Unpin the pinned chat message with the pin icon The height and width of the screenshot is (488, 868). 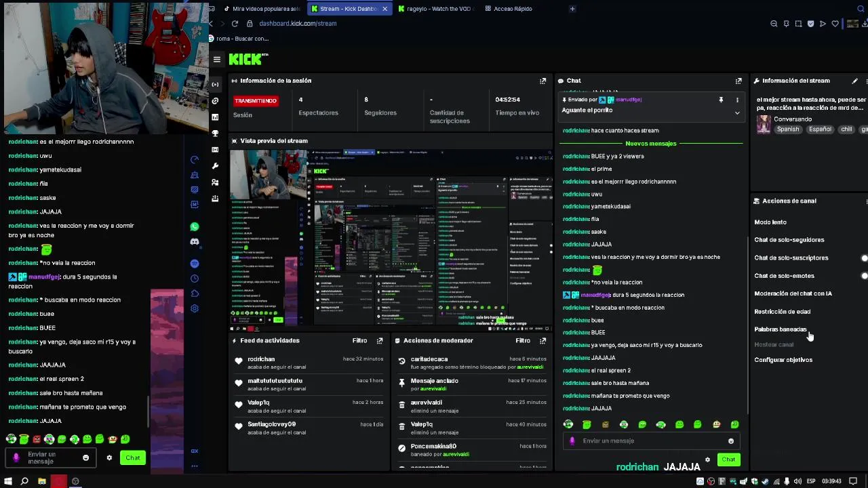click(x=721, y=100)
